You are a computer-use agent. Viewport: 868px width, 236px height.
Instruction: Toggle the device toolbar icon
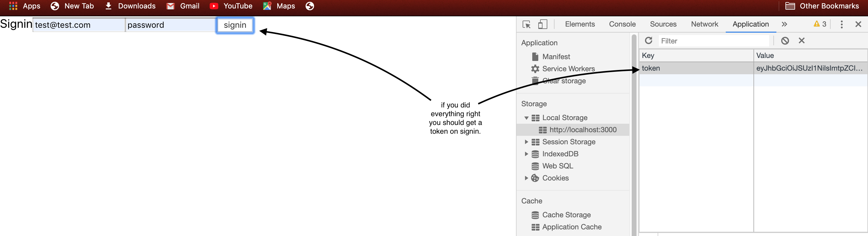(542, 24)
